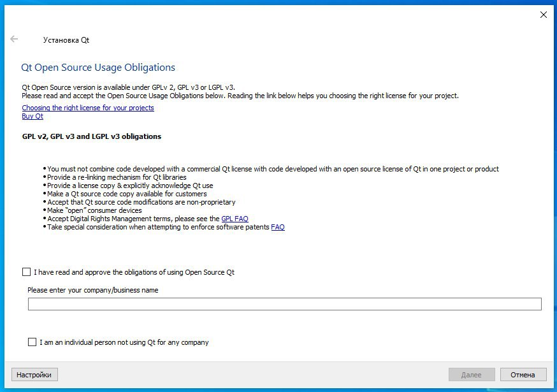
Task: Click 'GPL v2, GPL v3 and LGPL v3 obligations' text
Action: (x=92, y=136)
